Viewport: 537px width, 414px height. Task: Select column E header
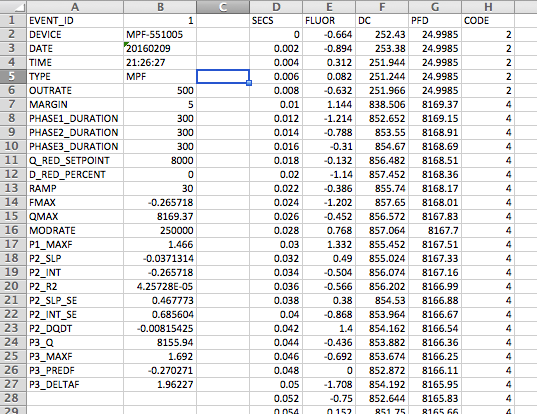329,7
